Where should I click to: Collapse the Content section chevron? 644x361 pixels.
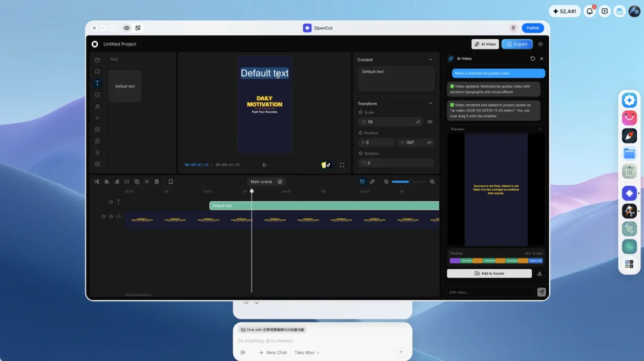431,60
